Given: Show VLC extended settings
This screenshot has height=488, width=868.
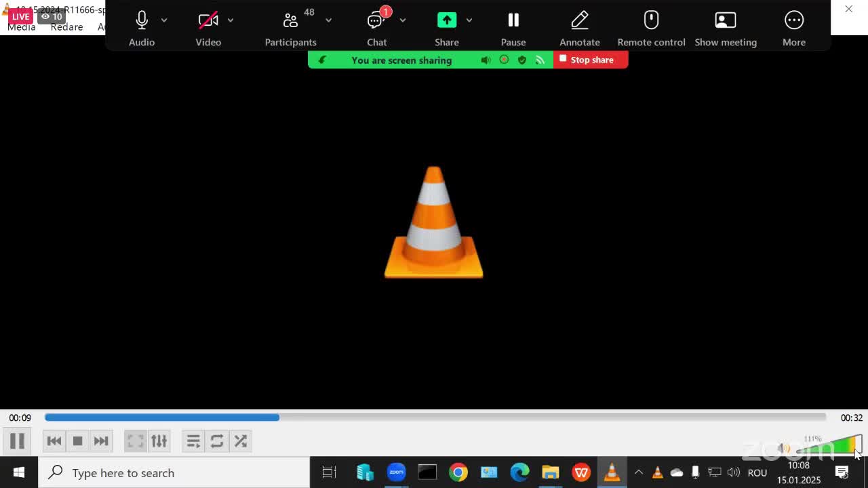Looking at the screenshot, I should 159,441.
